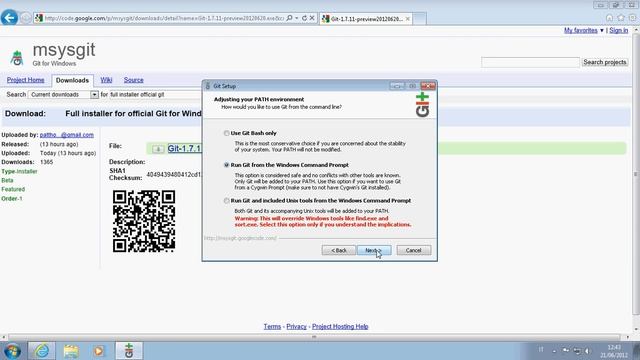Click the Beta label link
This screenshot has height=360, width=640.
coord(7,180)
